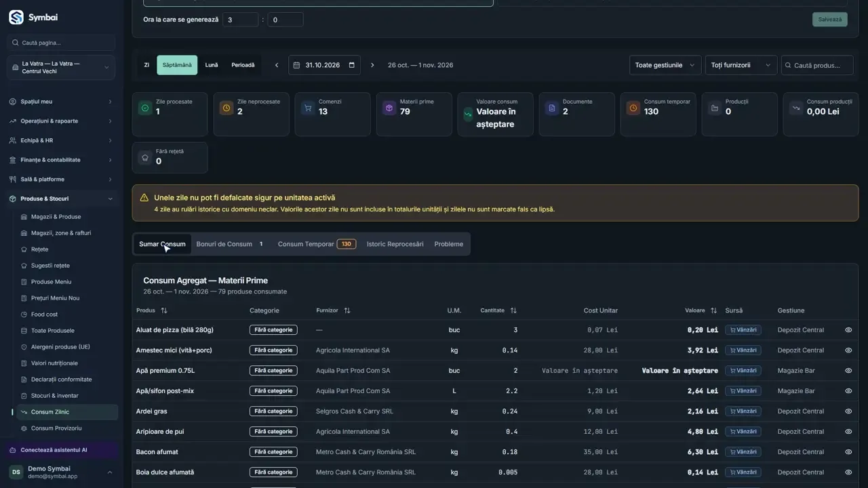Click the Caută produs search field
Image resolution: width=868 pixels, height=488 pixels.
[x=817, y=65]
